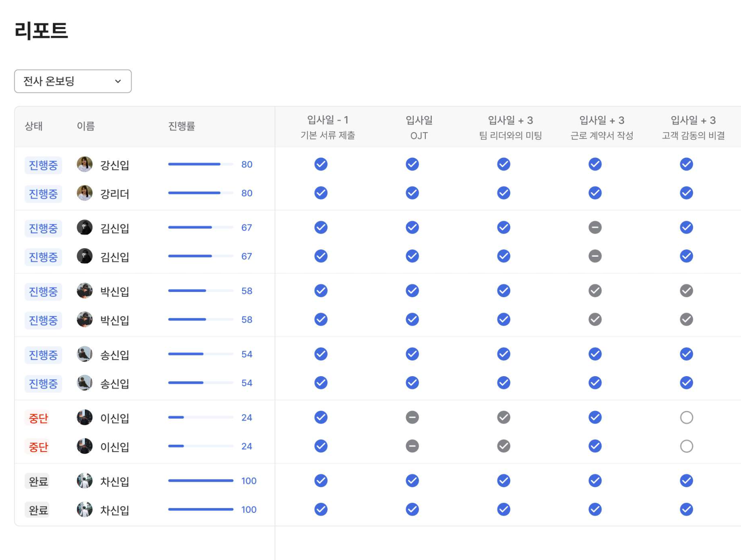Click 강신입's 기본 서류 제출 blue check icon
741x560 pixels.
click(x=321, y=164)
